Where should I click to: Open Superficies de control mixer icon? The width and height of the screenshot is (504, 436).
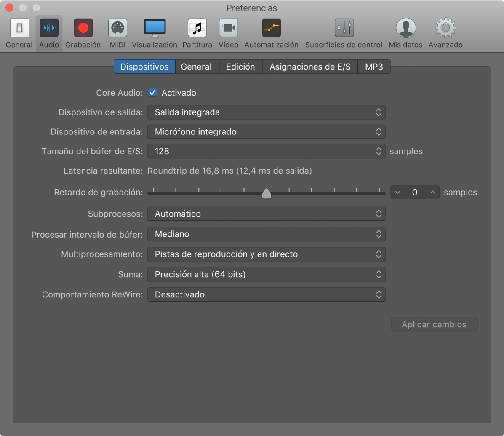click(344, 28)
